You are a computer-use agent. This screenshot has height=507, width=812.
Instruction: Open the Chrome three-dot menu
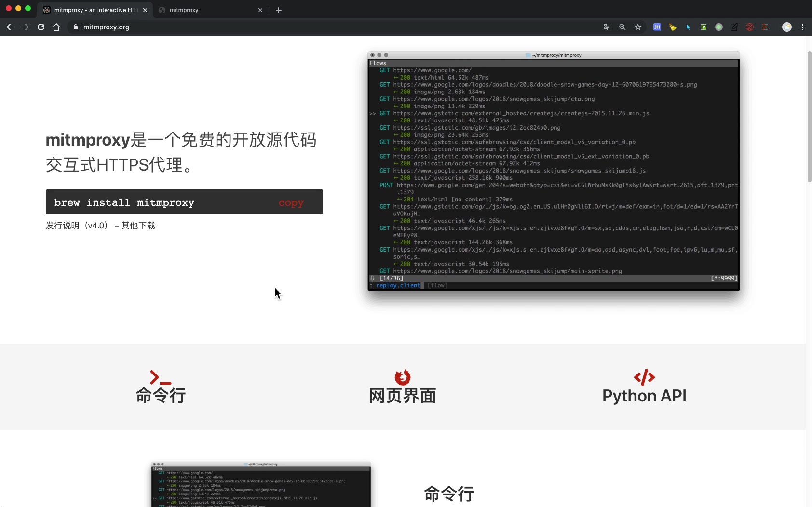[x=803, y=27]
